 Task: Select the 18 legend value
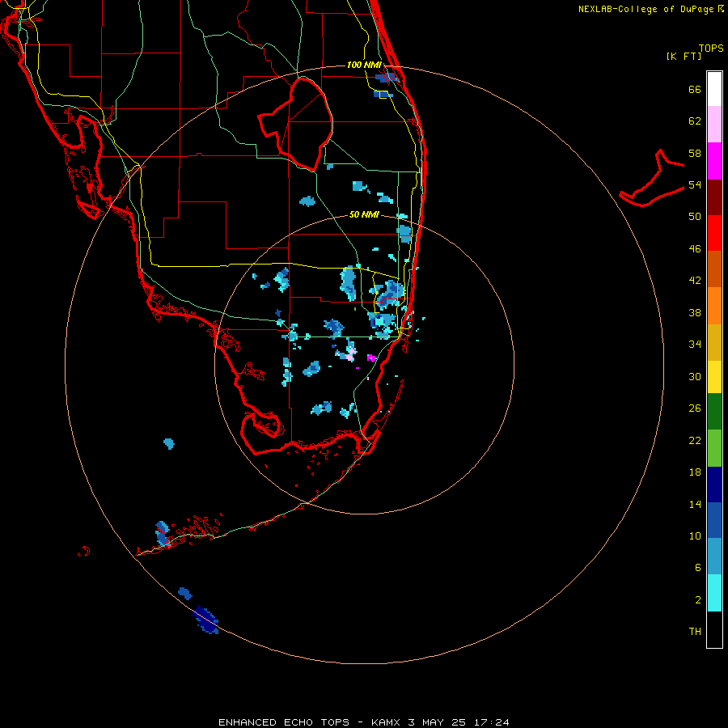[695, 472]
